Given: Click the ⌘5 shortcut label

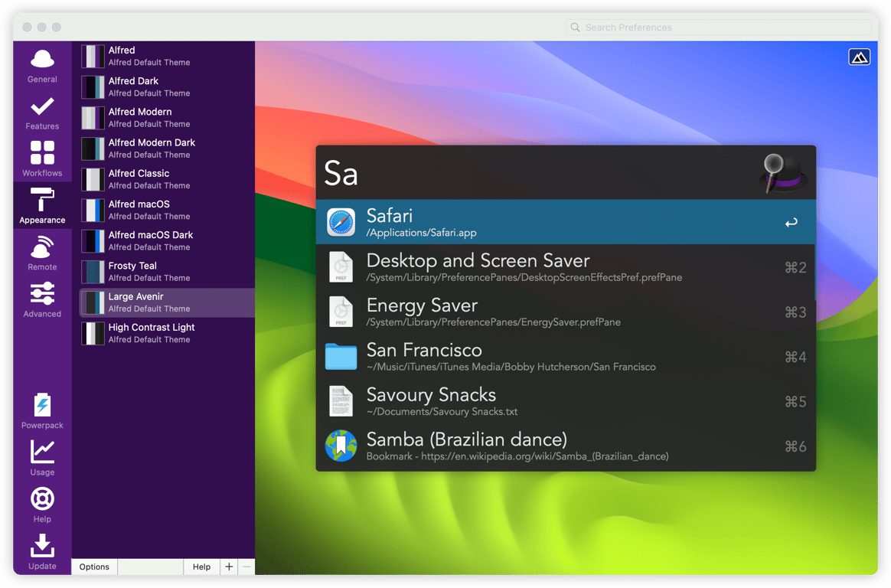Looking at the screenshot, I should tap(795, 402).
